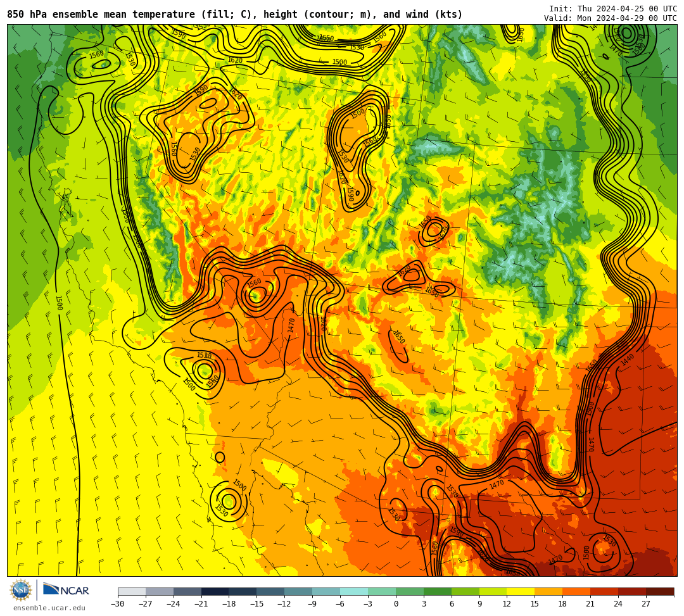Pick the dark brown swatch right of 27
This screenshot has width=684, height=616.
tap(660, 591)
